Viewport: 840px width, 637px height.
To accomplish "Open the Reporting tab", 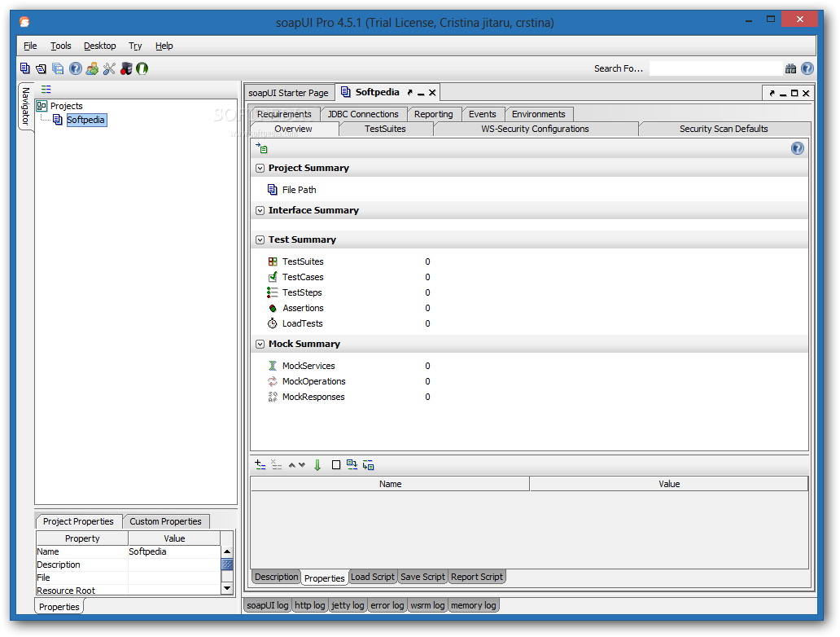I will coord(433,114).
